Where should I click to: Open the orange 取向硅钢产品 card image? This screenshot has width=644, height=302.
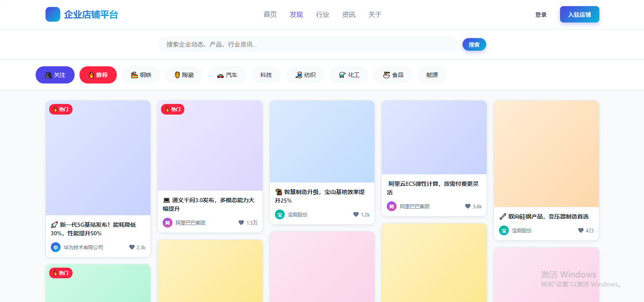point(546,154)
